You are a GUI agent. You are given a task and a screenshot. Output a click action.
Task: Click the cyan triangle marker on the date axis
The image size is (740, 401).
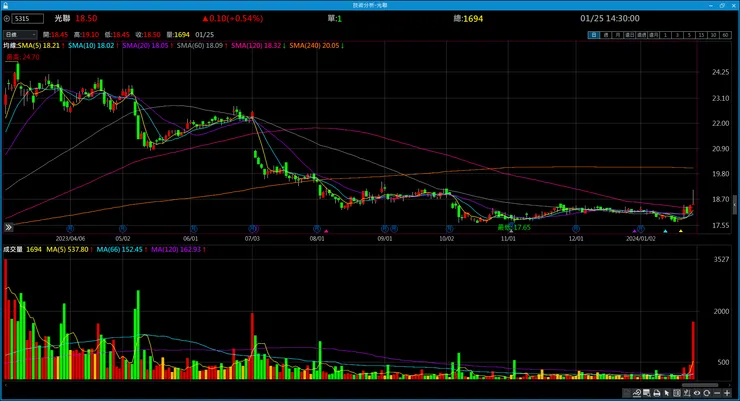[x=665, y=231]
